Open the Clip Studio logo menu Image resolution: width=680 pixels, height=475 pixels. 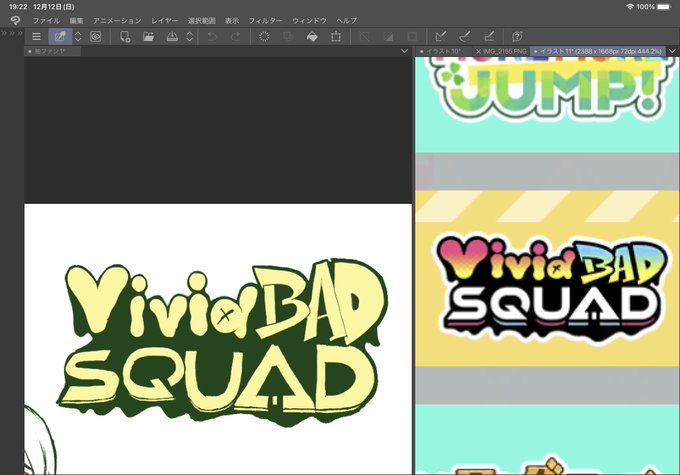16,20
